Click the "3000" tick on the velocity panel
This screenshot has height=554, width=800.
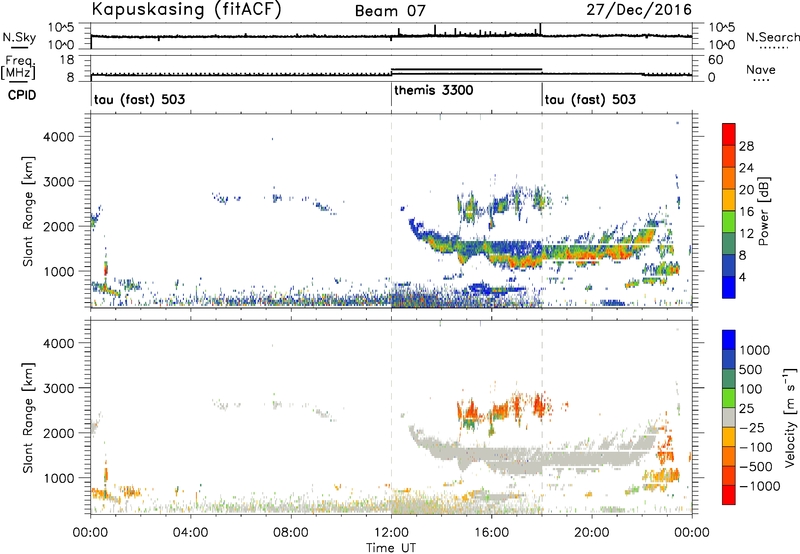coord(58,388)
